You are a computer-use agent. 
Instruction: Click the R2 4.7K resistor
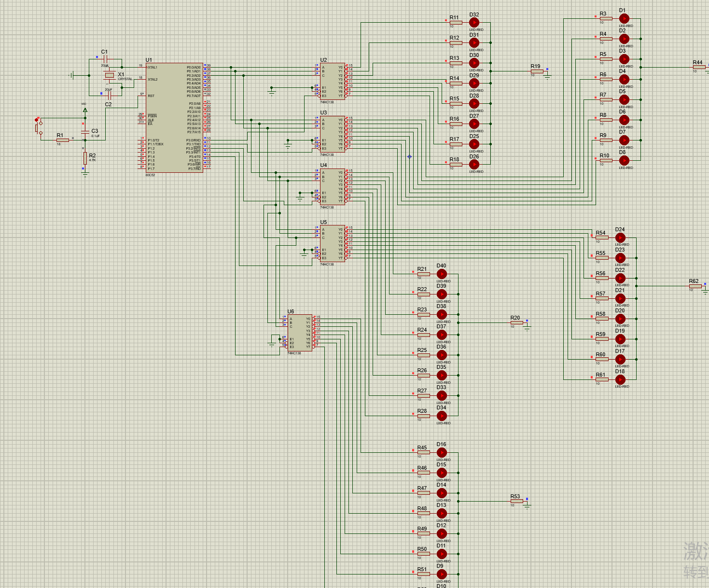point(85,158)
